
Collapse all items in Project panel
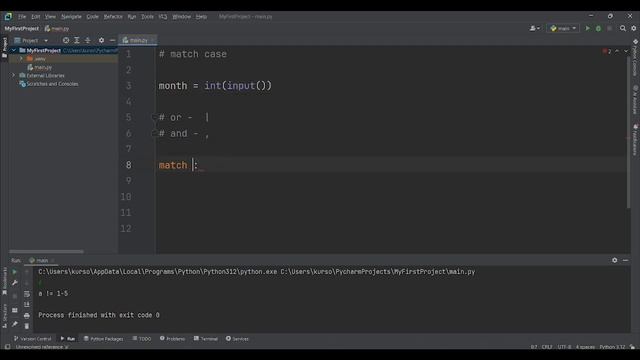point(87,40)
